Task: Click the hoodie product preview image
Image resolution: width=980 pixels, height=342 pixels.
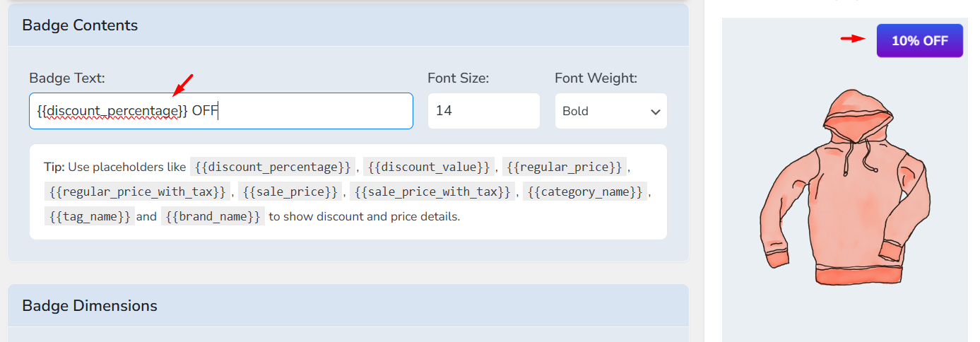Action: [x=845, y=188]
